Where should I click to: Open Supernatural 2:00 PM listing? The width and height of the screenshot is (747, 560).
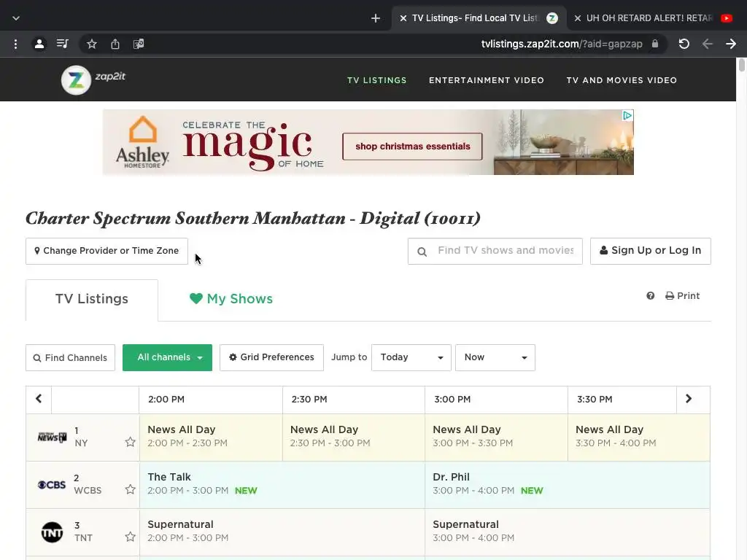point(282,532)
